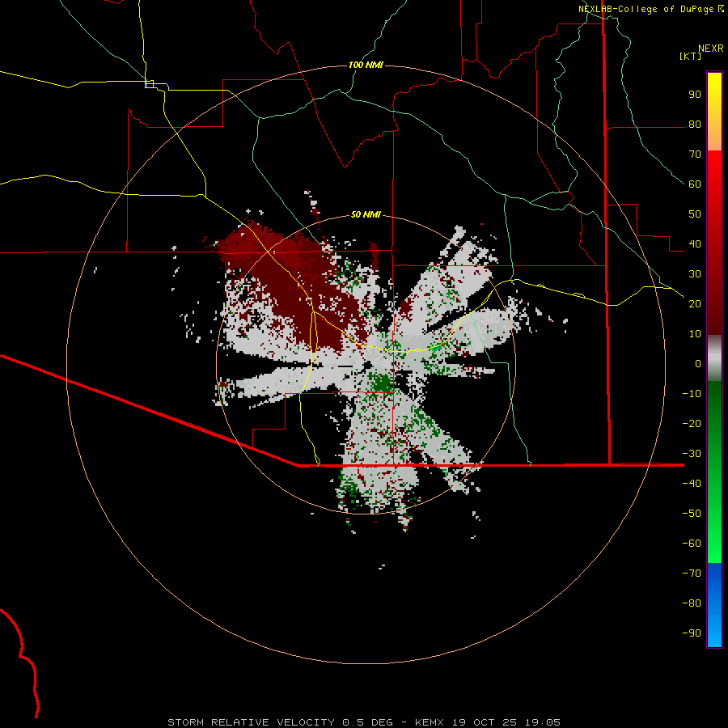Click the -70 value on velocity scale
The height and width of the screenshot is (728, 728).
pyautogui.click(x=692, y=574)
